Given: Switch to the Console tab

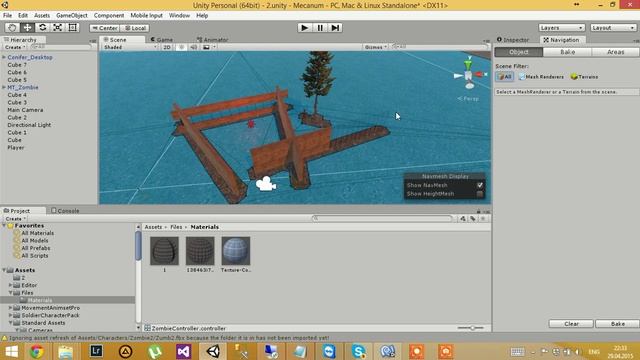Looking at the screenshot, I should coord(65,211).
